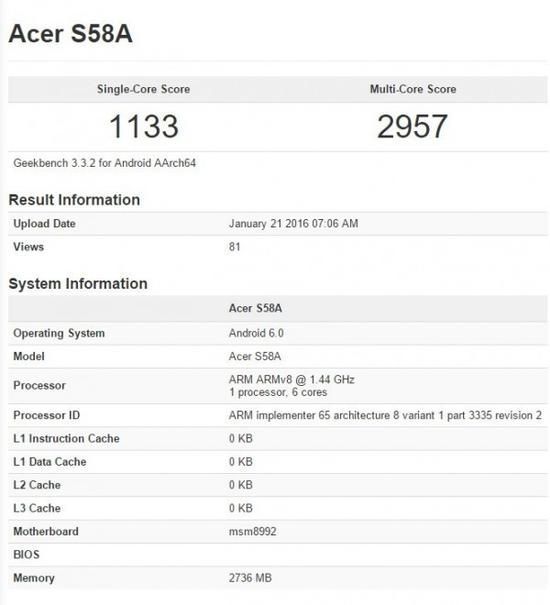The height and width of the screenshot is (605, 550).
Task: Select the Multi-Core Score header
Action: [413, 89]
